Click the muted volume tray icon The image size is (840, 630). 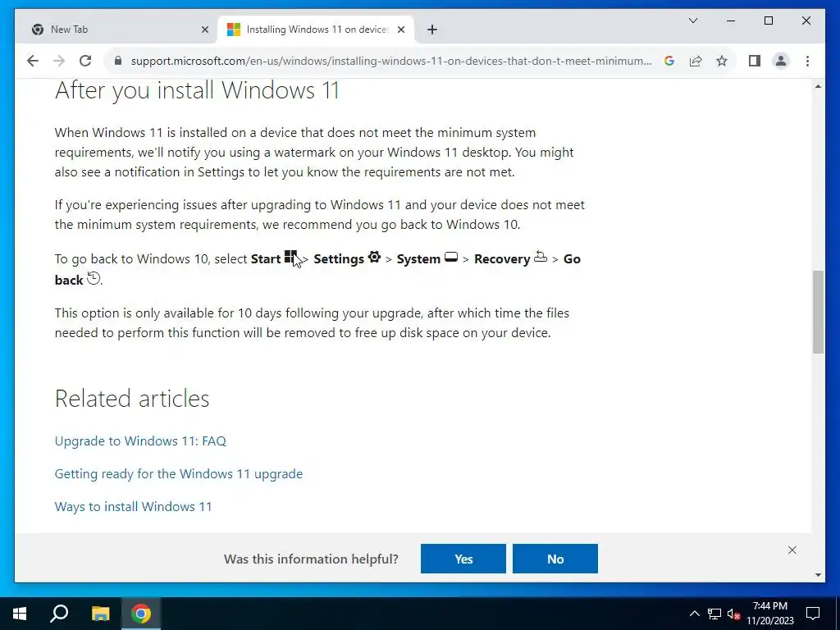(x=734, y=614)
